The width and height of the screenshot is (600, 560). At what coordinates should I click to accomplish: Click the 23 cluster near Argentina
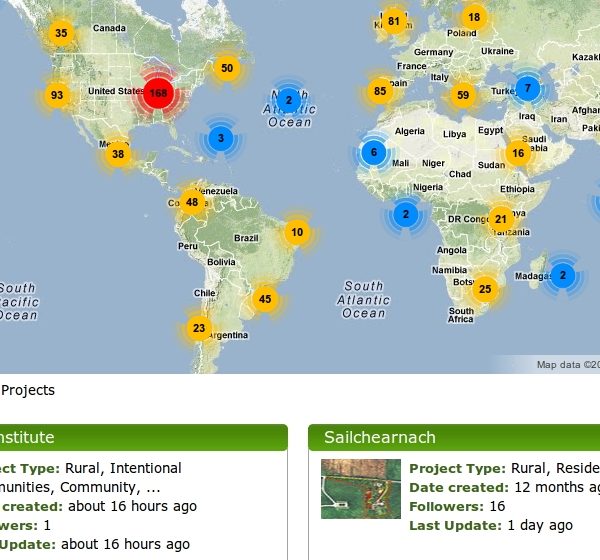[199, 328]
